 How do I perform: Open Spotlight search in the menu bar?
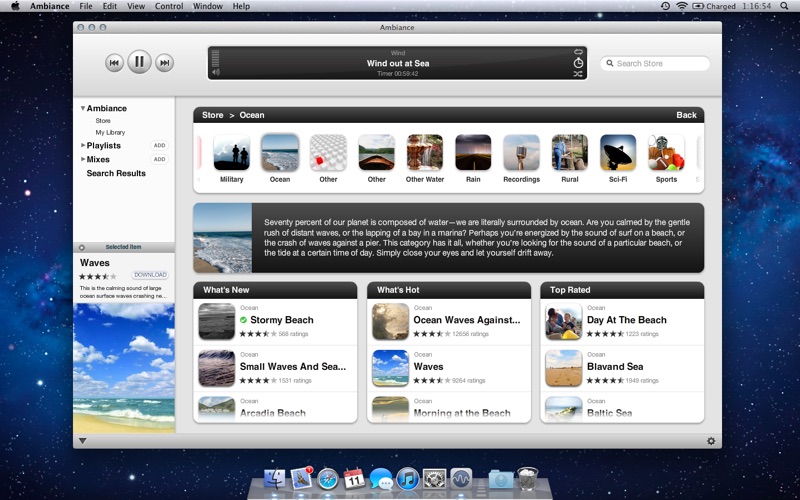pyautogui.click(x=784, y=6)
